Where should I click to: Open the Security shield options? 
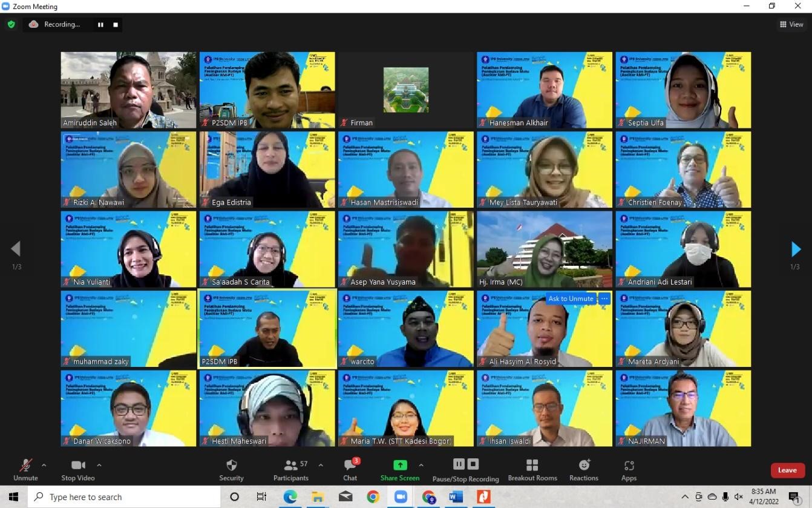[231, 470]
